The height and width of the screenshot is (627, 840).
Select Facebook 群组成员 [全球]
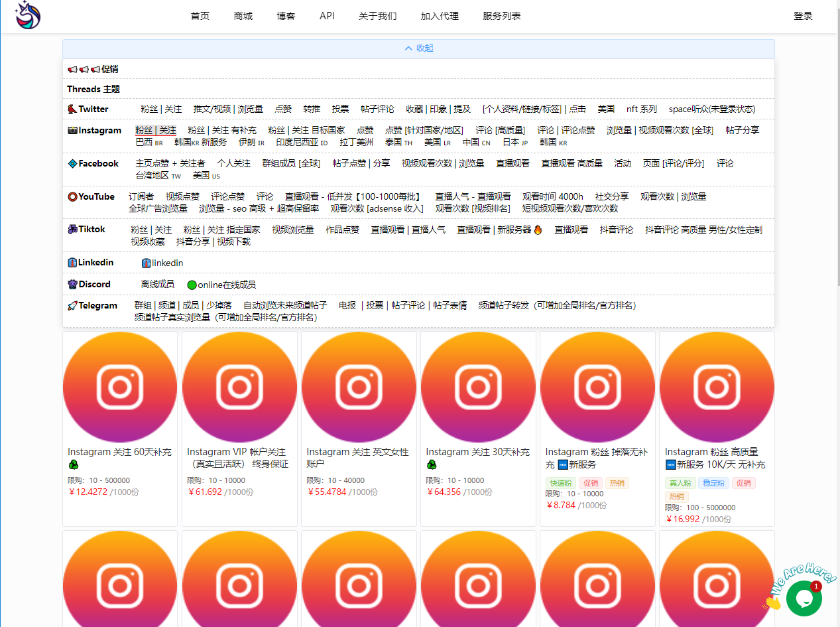(x=292, y=163)
